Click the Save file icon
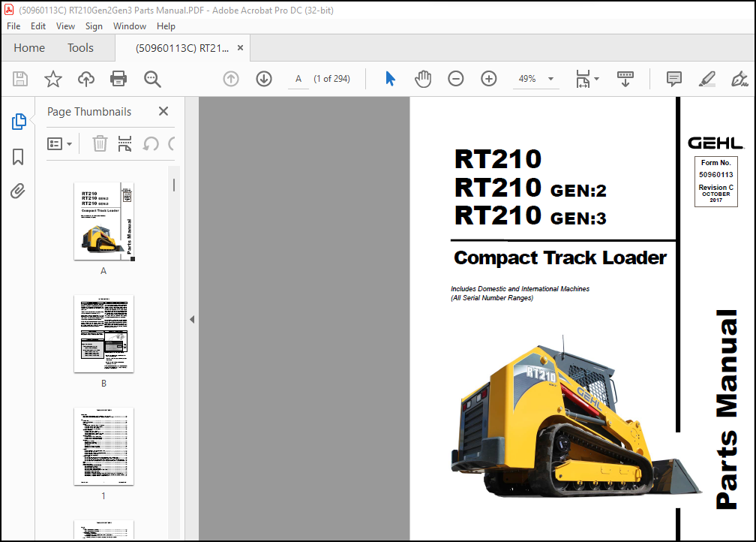 (x=20, y=79)
